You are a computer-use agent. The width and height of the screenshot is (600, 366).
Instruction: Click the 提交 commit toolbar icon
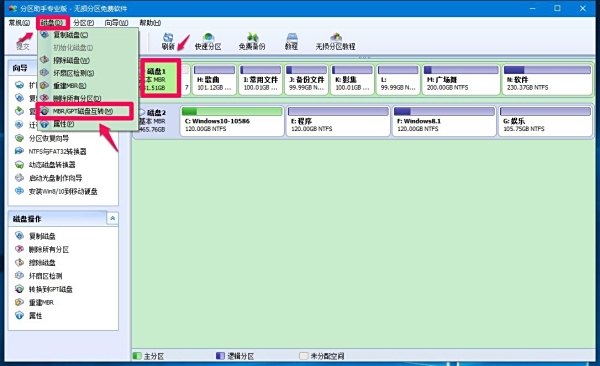click(x=23, y=41)
